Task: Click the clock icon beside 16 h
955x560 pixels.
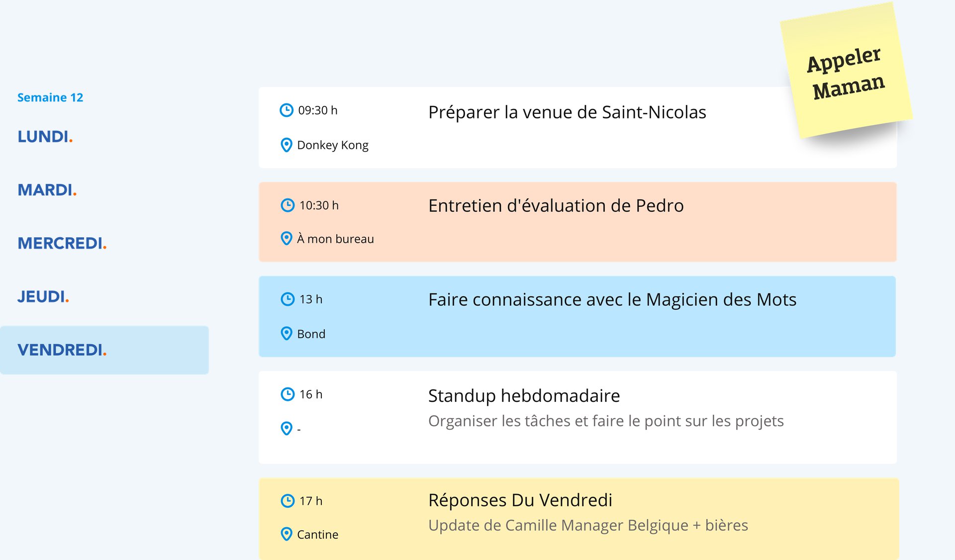Action: pos(287,394)
